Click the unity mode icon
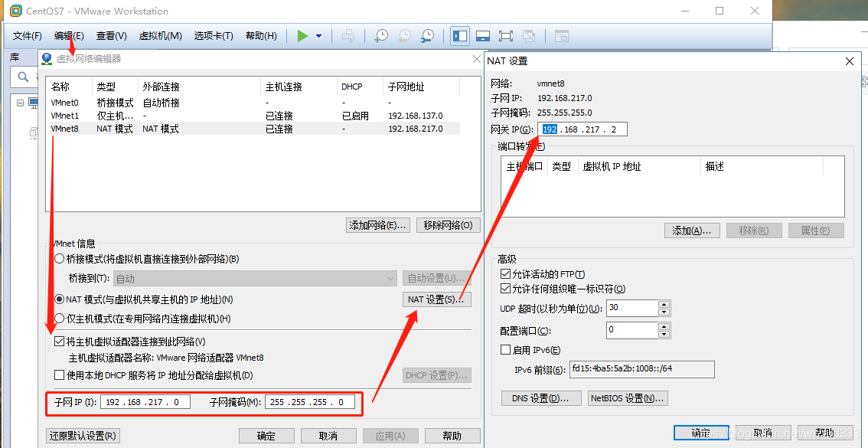 click(529, 36)
